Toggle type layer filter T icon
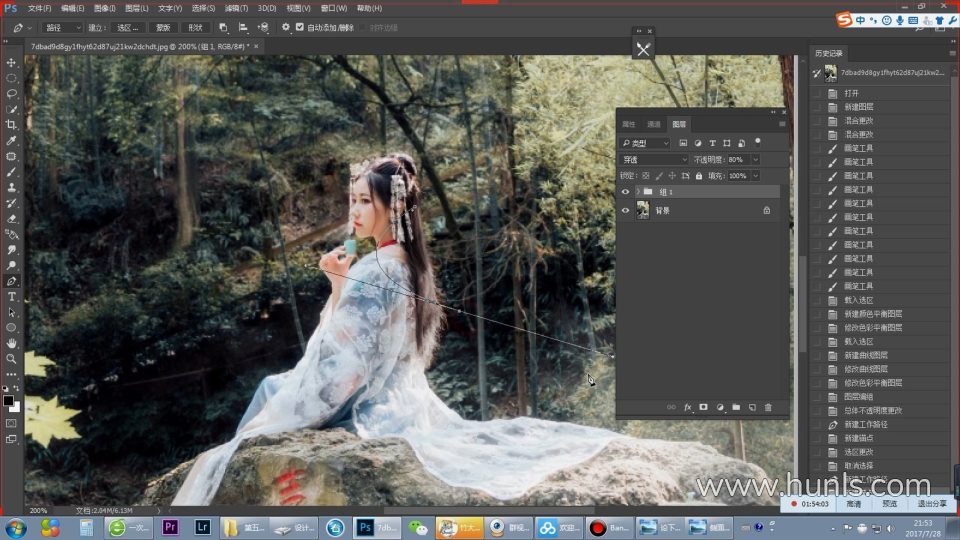The width and height of the screenshot is (960, 540). [713, 143]
